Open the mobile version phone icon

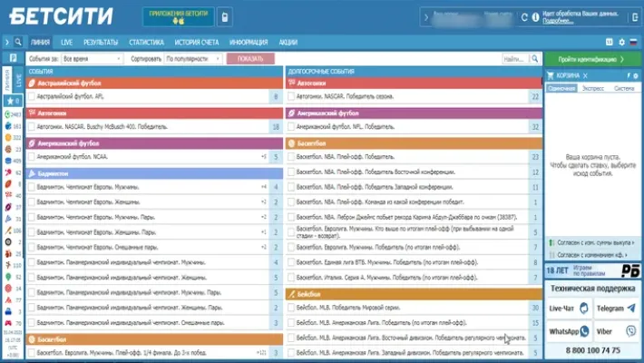tap(225, 17)
